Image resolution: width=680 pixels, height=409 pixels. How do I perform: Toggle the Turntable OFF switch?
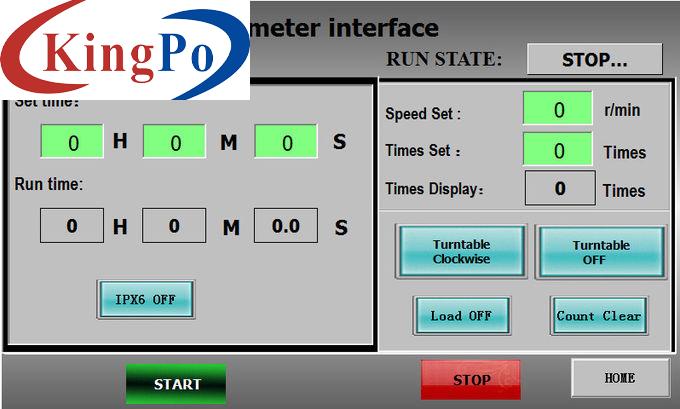pos(600,252)
